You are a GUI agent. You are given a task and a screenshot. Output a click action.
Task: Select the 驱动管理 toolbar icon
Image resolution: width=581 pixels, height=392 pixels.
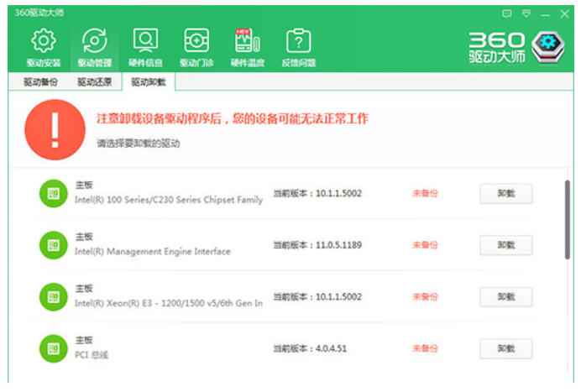tap(94, 42)
